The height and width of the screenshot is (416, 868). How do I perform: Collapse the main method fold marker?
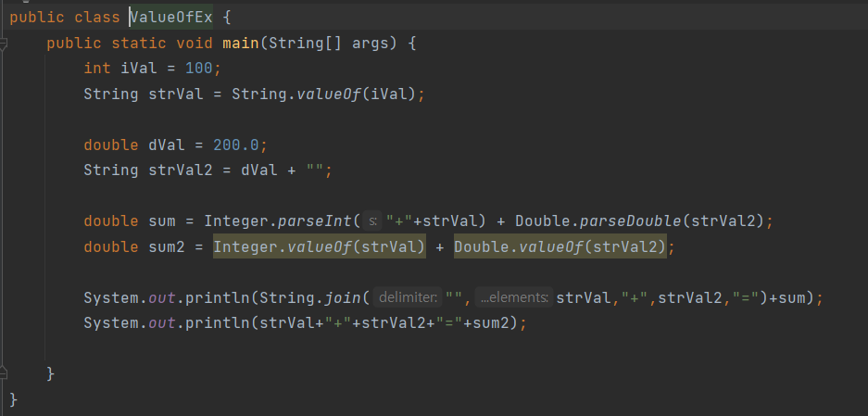[3, 44]
